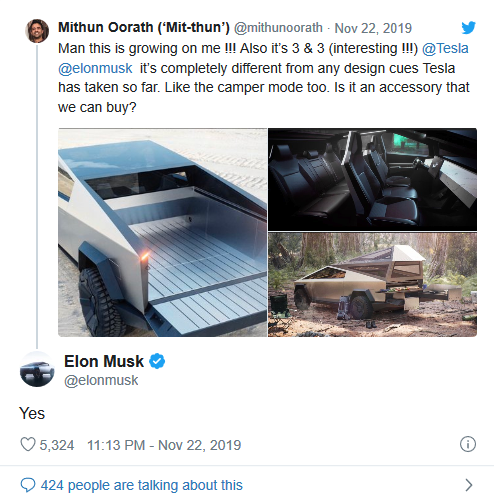Click the @mithunoorath handle
The image size is (494, 501).
pos(278,28)
